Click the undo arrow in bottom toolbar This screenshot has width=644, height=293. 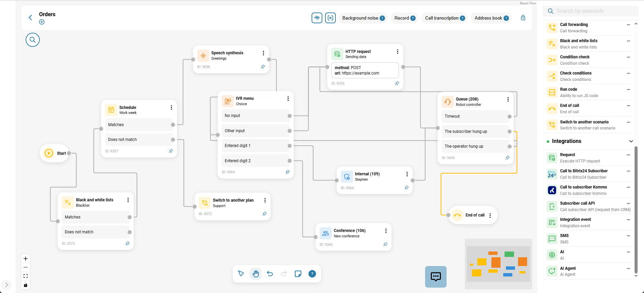coord(270,274)
